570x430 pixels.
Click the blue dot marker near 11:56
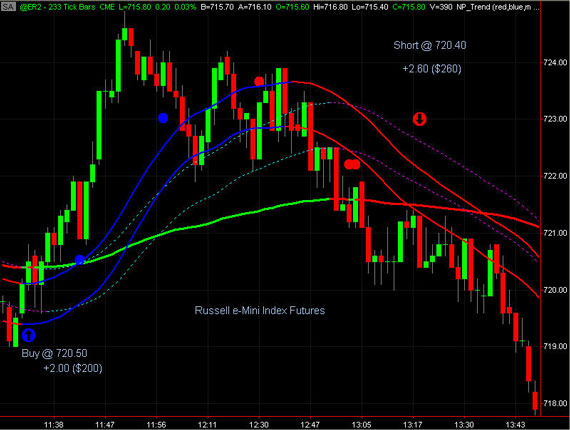tap(163, 118)
